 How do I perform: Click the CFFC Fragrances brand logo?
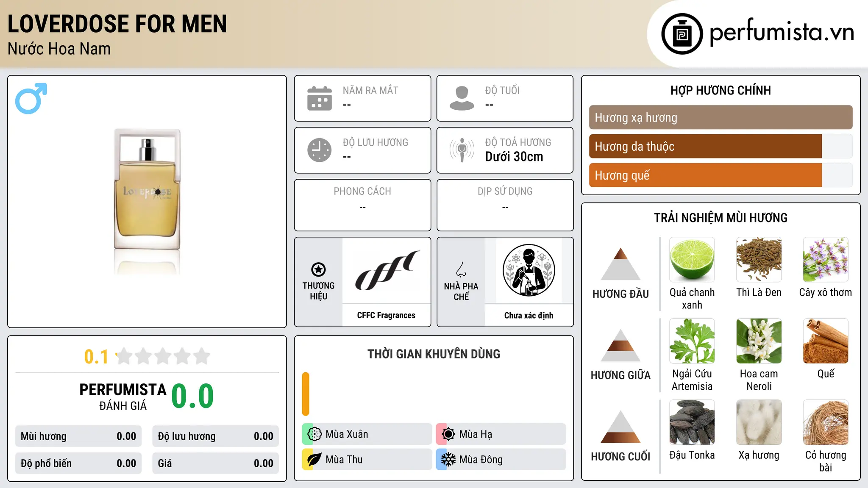pos(387,270)
